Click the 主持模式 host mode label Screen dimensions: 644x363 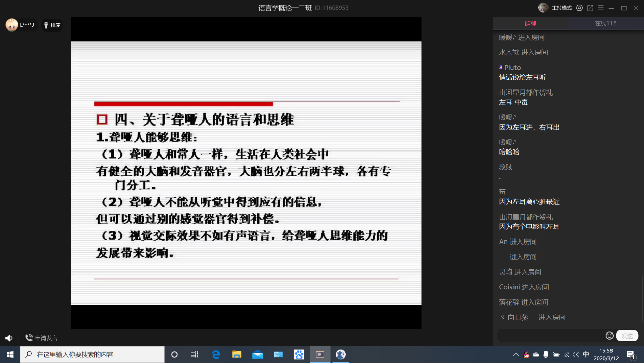(x=562, y=8)
